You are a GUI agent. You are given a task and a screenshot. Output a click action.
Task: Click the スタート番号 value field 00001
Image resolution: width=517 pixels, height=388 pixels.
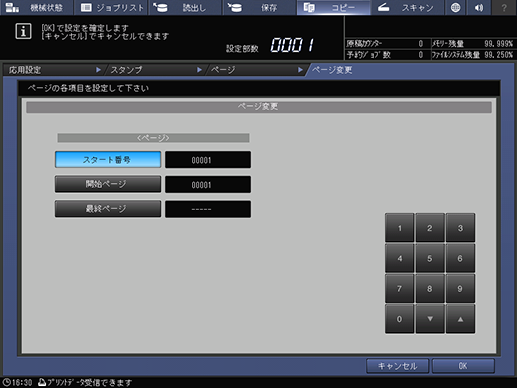[x=208, y=160]
